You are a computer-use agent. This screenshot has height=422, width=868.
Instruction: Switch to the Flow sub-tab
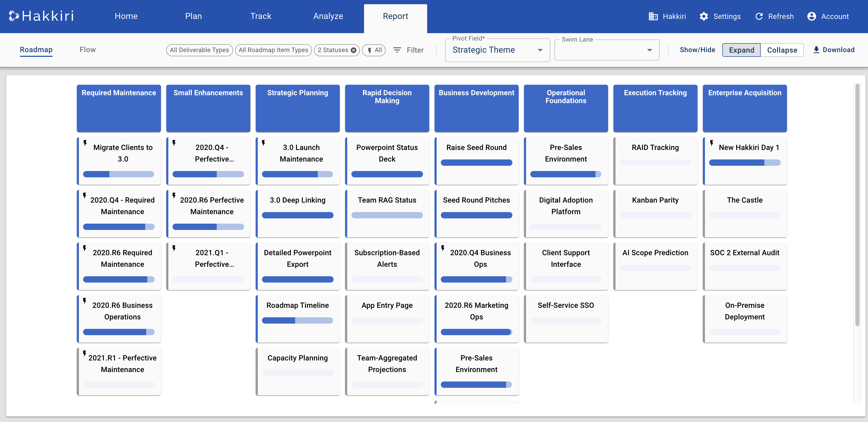point(88,49)
